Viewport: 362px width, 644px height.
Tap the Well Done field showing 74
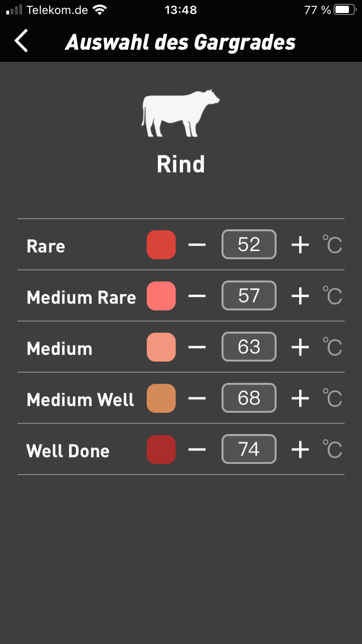(x=249, y=449)
